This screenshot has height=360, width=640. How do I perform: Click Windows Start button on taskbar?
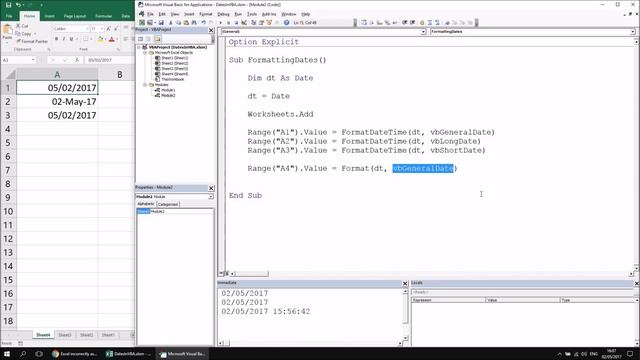[x=7, y=354]
